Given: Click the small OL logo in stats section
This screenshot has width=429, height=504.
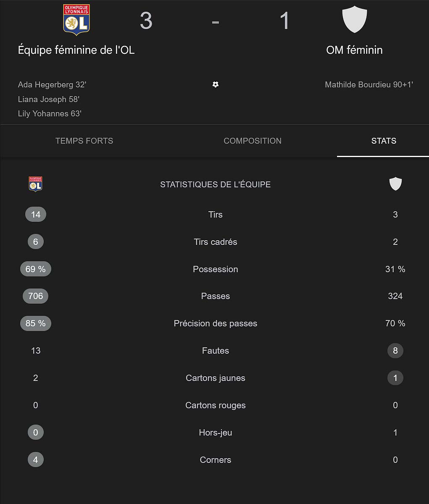Looking at the screenshot, I should pyautogui.click(x=35, y=184).
